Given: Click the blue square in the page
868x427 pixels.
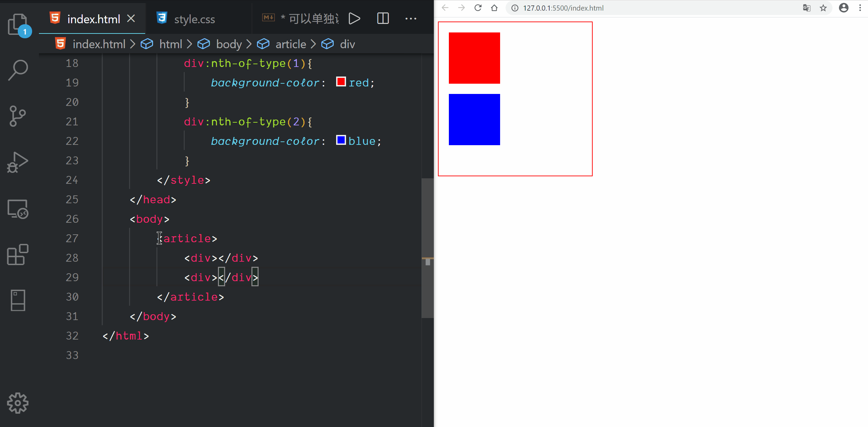Looking at the screenshot, I should pyautogui.click(x=474, y=120).
